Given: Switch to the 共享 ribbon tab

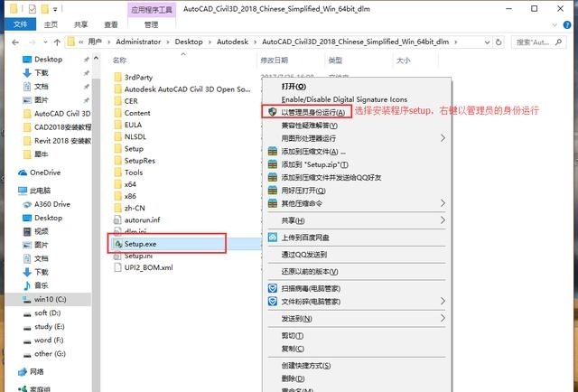Looking at the screenshot, I should 80,24.
